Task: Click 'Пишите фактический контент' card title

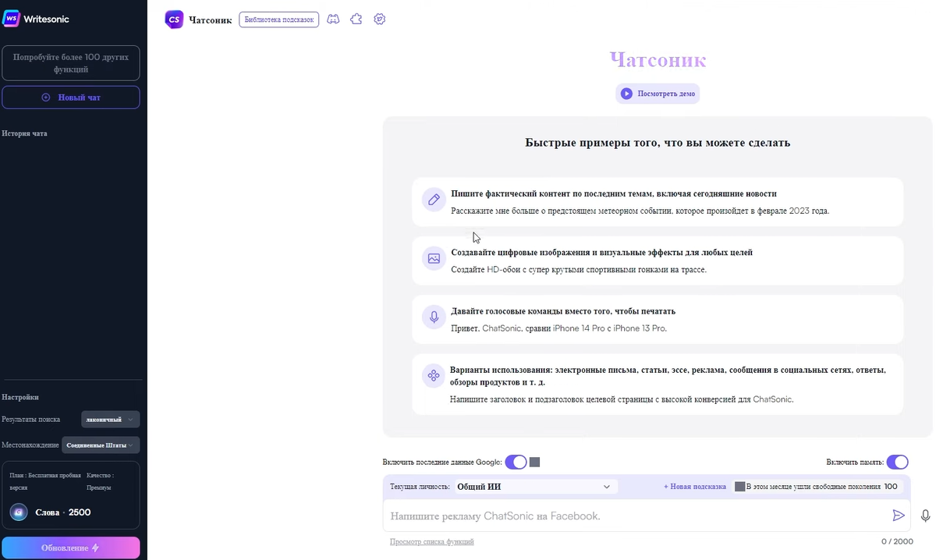Action: click(613, 193)
